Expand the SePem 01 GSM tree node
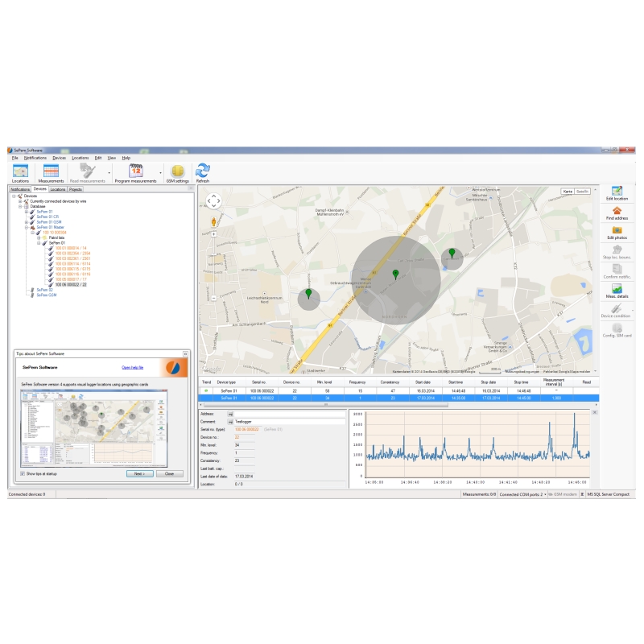644x644 pixels. [x=27, y=222]
